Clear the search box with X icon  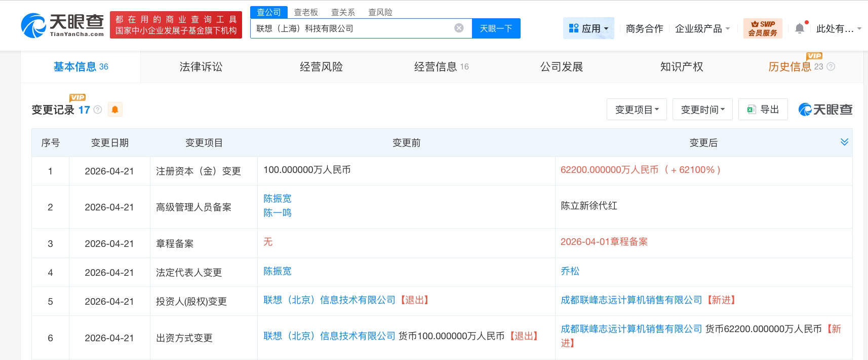tap(459, 28)
